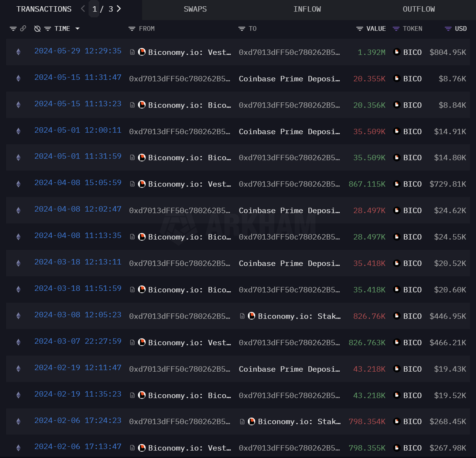Open transaction 2024-04-08 12:02:47
This screenshot has height=458, width=476.
78,209
